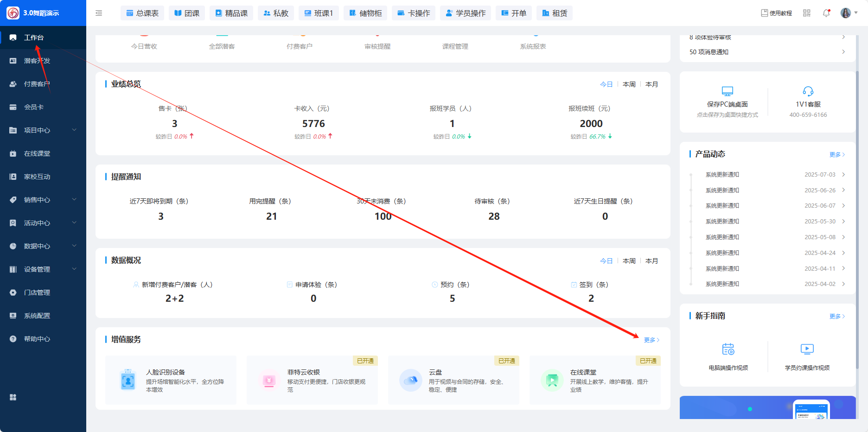Switch 业绩总览 to 本周 view

click(x=629, y=84)
